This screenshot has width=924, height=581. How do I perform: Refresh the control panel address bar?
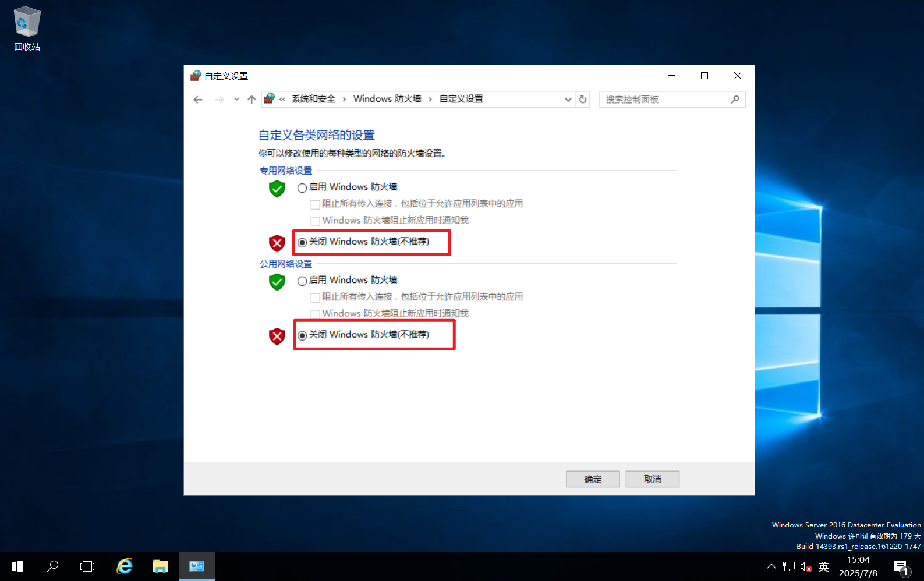582,100
